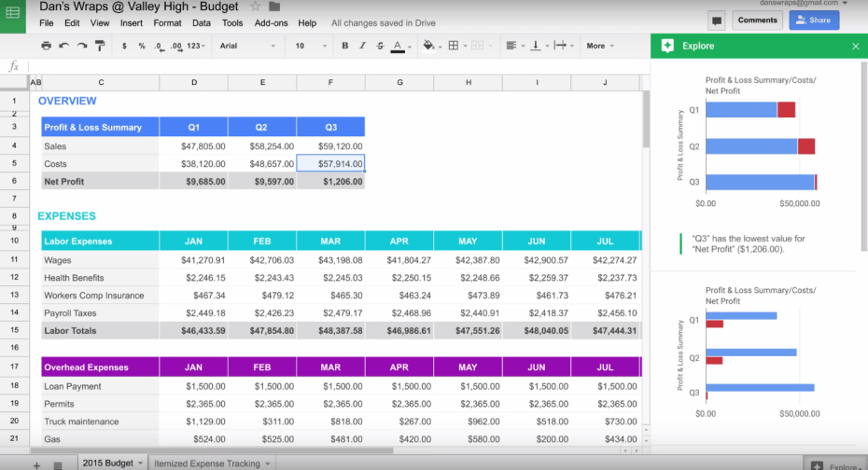
Task: Open the text color picker
Action: coord(398,47)
